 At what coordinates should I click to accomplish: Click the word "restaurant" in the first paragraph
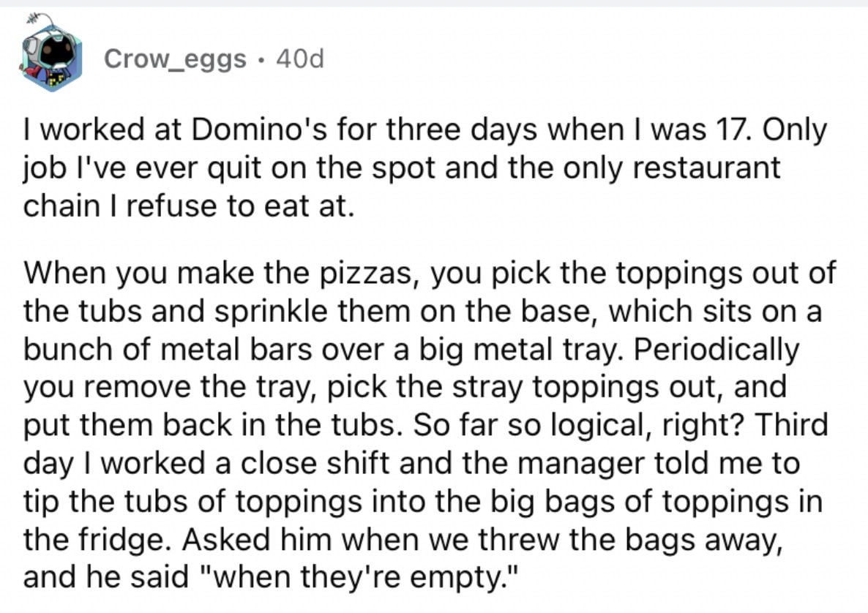click(706, 168)
